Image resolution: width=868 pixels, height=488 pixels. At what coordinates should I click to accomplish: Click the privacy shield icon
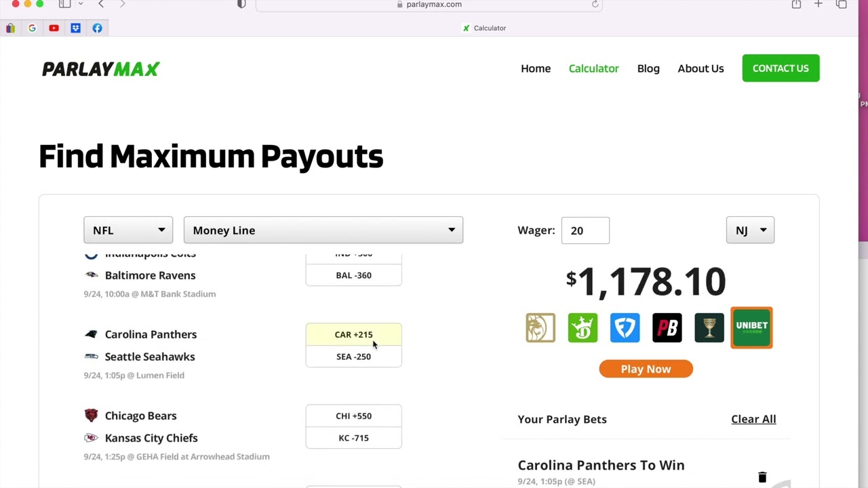click(241, 4)
